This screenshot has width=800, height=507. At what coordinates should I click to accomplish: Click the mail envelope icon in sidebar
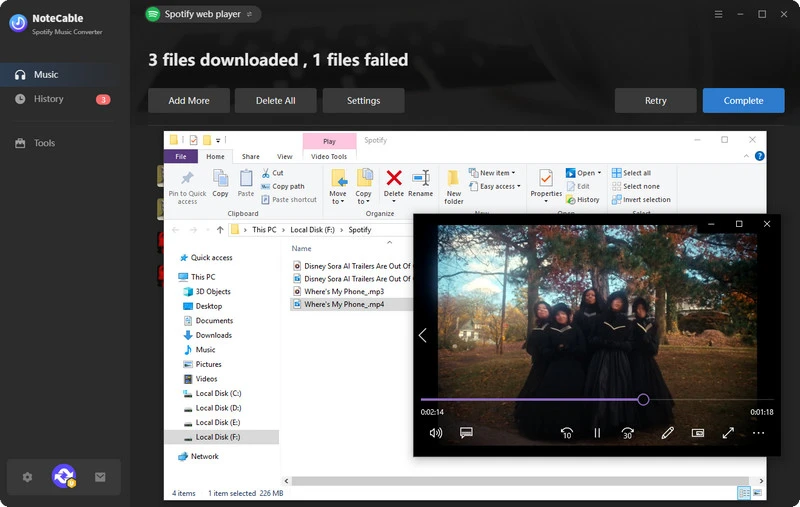pos(100,477)
